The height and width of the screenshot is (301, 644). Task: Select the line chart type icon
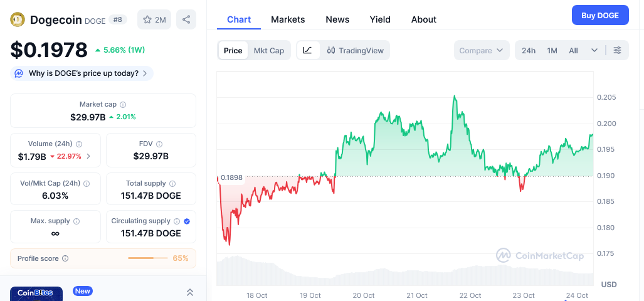(x=307, y=50)
